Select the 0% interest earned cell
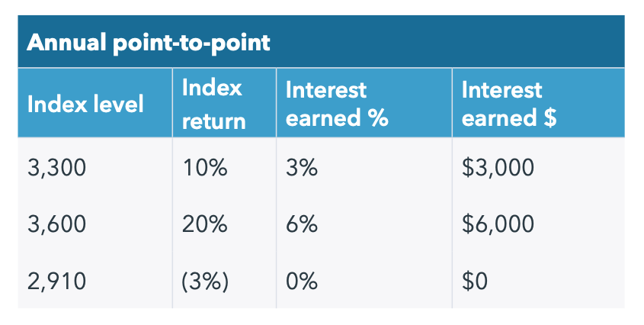 point(302,282)
